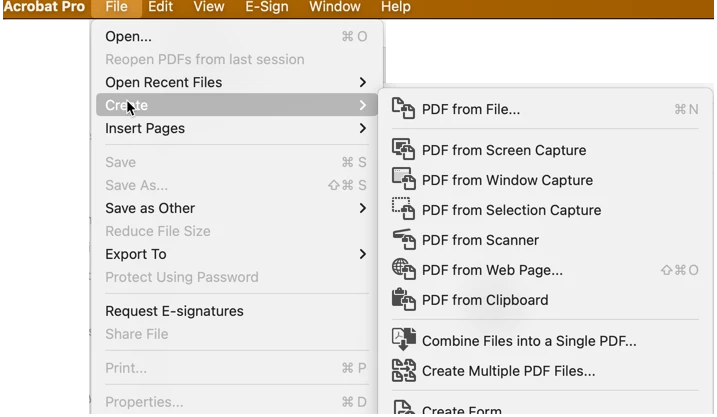Expand the Export To submenu arrow
Screen dimensions: 717x417
point(363,254)
